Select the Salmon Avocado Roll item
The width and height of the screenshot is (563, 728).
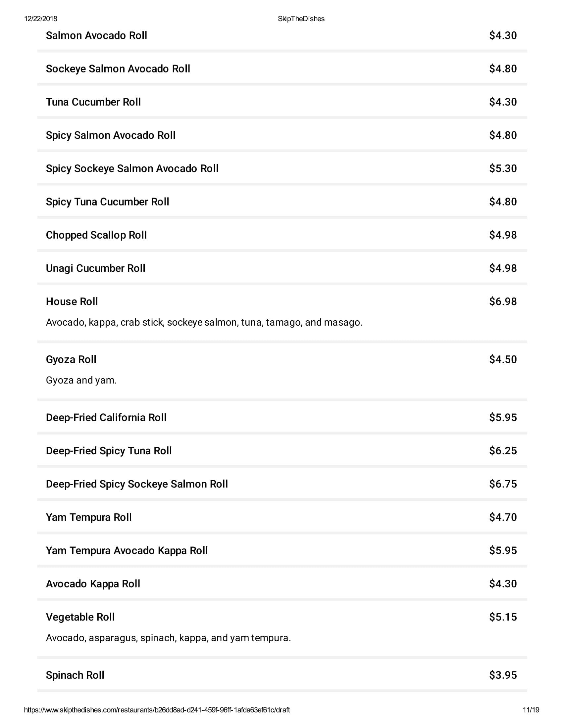(96, 35)
